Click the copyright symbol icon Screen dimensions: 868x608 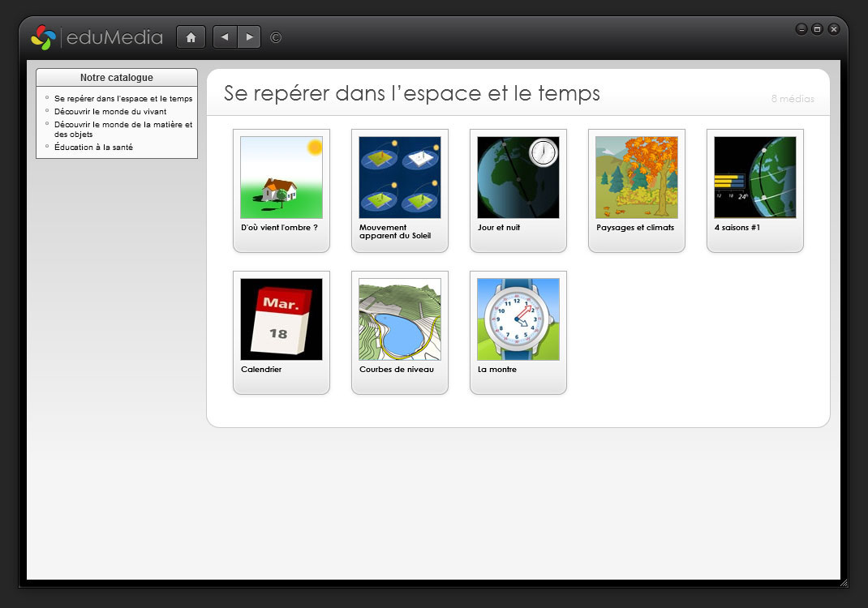(x=276, y=37)
